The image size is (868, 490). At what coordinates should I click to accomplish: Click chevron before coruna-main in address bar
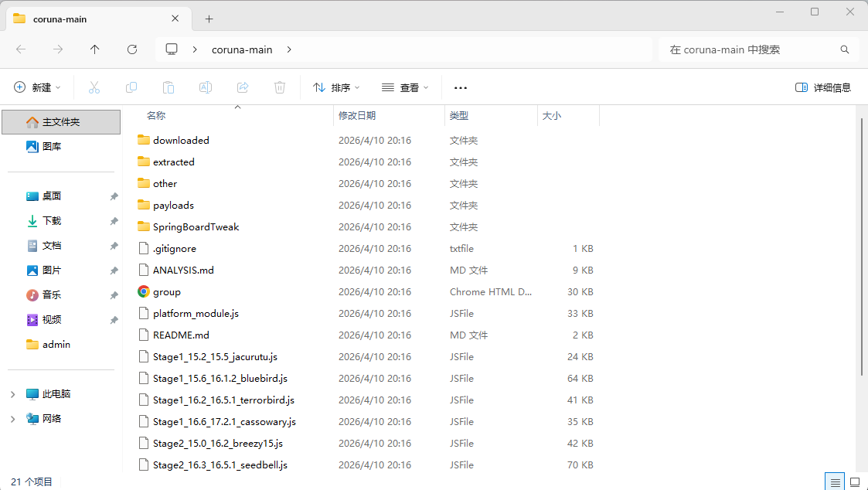point(195,49)
